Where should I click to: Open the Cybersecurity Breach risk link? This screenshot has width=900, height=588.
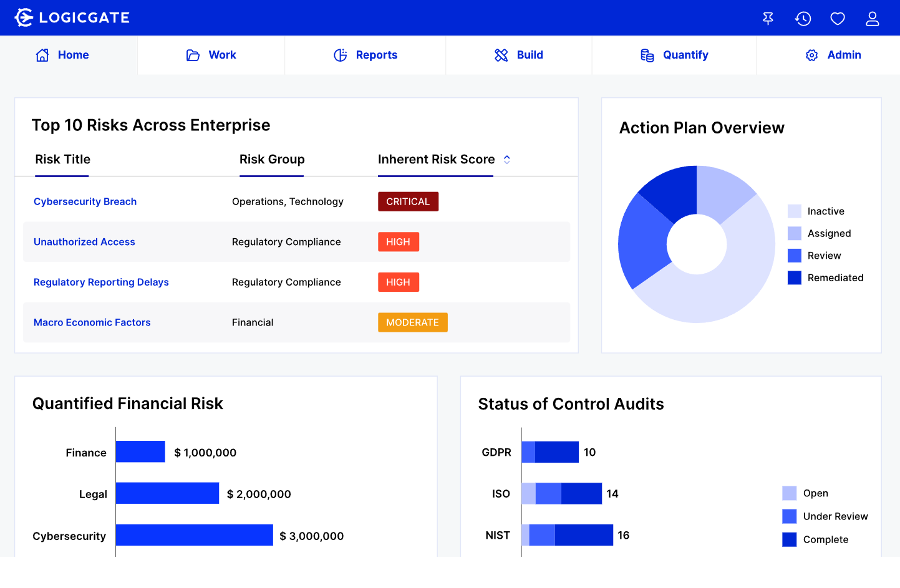[x=85, y=201]
